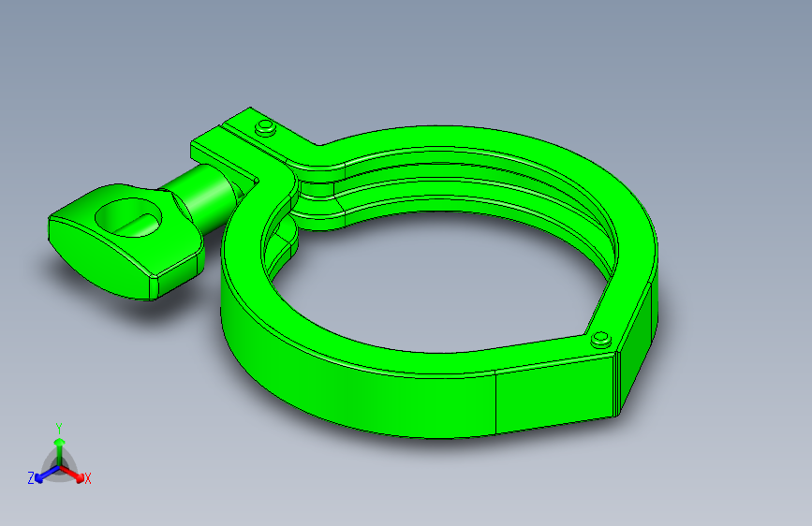Select the hinge pin head near the bolt

pyautogui.click(x=265, y=127)
